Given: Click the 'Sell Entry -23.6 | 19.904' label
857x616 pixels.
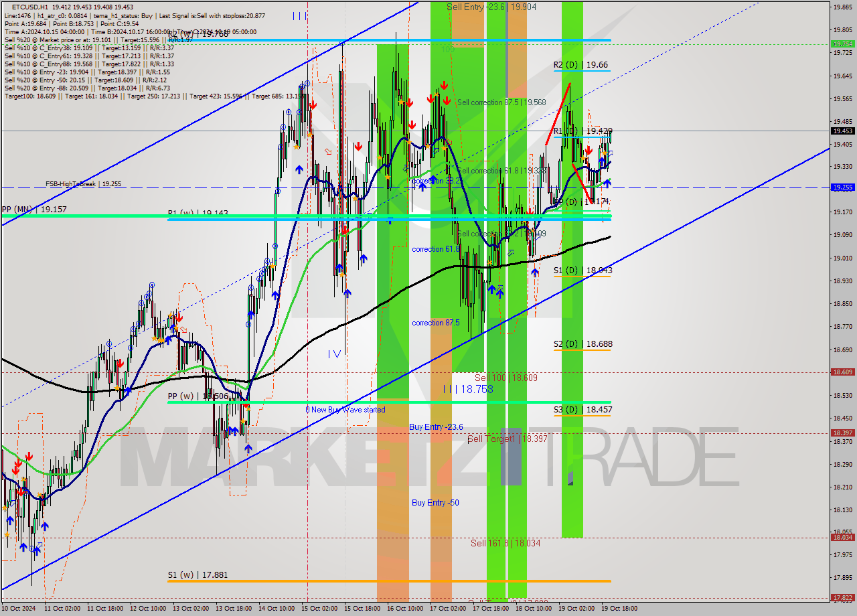Looking at the screenshot, I should click(491, 7).
